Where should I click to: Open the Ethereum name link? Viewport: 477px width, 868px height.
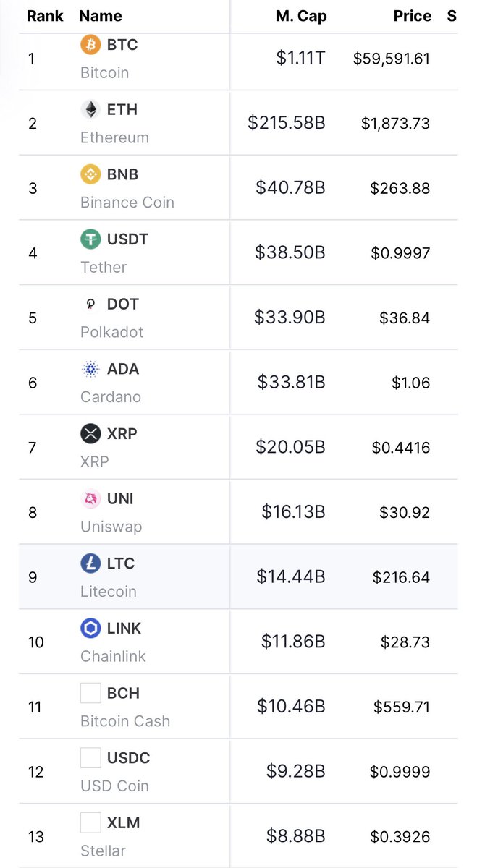(114, 137)
